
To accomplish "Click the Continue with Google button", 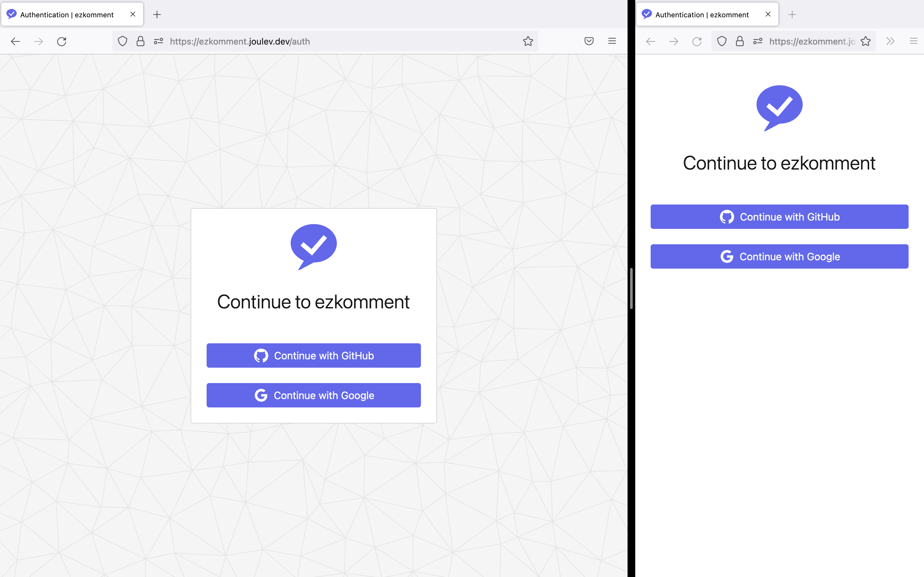I will coord(313,395).
